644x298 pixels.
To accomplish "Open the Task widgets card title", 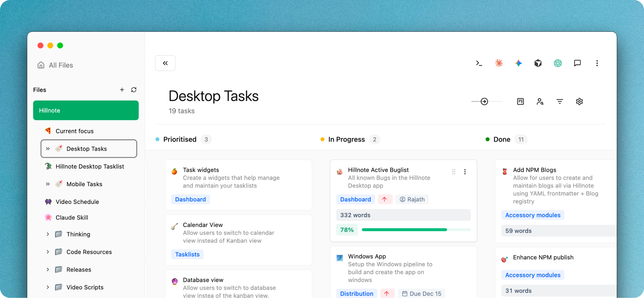I will click(x=201, y=170).
